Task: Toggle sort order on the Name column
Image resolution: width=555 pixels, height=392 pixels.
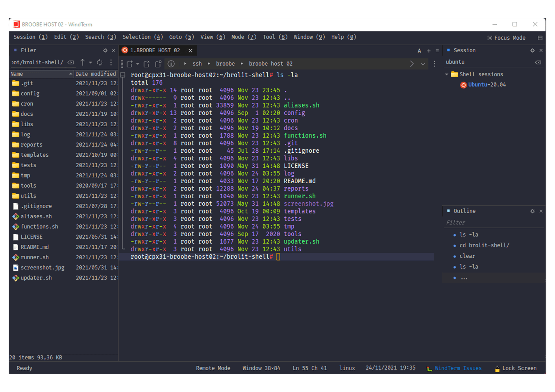Action: click(40, 74)
